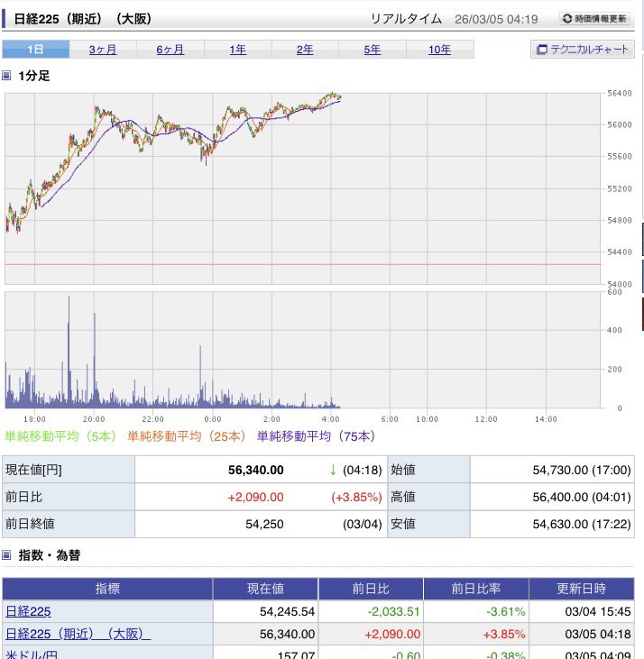
Task: Open the テクニカルチャート button
Action: tap(582, 50)
